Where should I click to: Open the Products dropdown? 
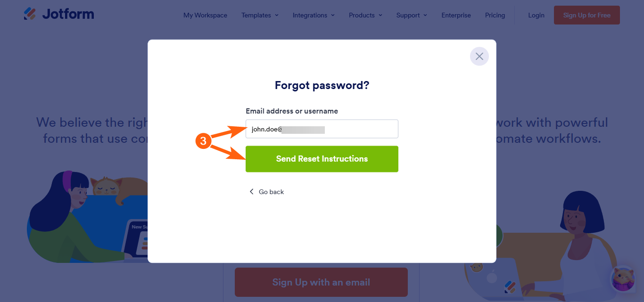click(365, 15)
